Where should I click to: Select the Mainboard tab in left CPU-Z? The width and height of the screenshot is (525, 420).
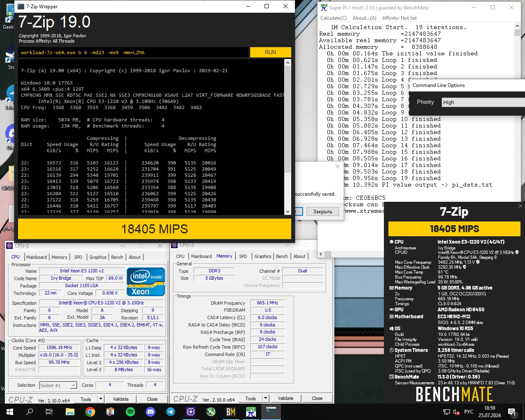[37, 257]
